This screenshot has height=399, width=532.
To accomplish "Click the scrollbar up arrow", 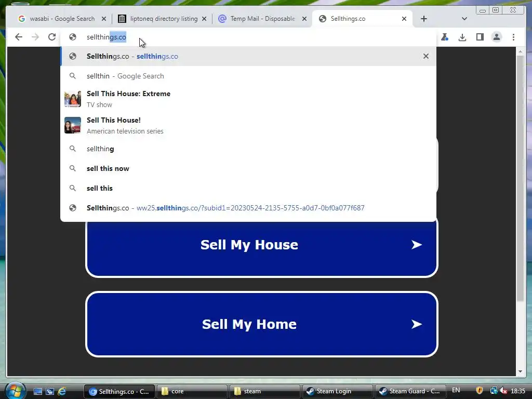I will 520,51.
